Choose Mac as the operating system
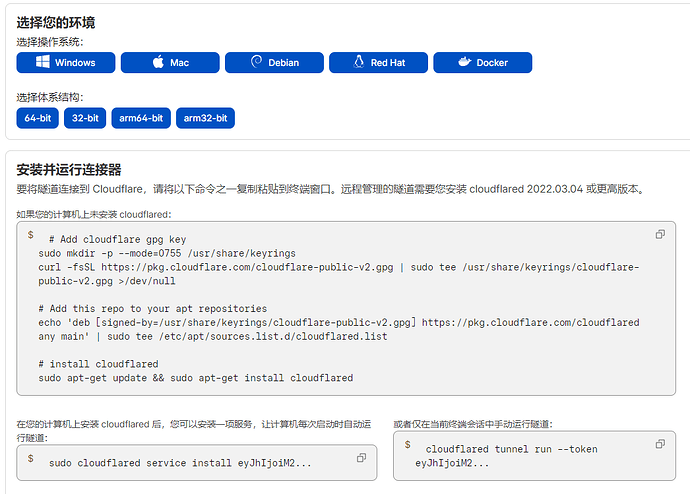 point(170,62)
